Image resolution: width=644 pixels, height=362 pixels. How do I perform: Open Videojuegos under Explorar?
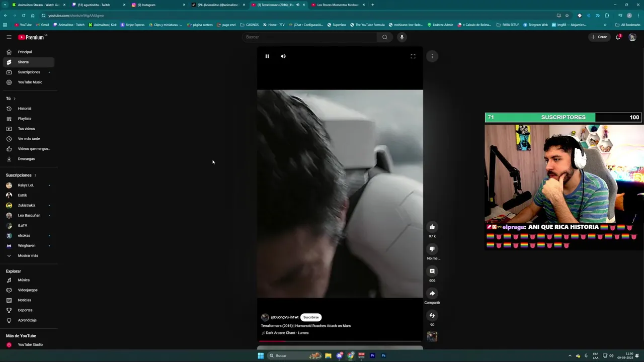click(x=28, y=290)
